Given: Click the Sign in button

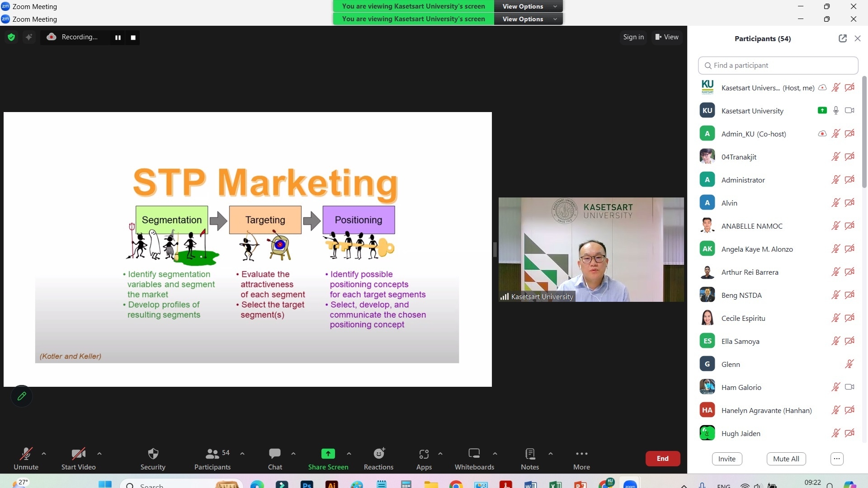Looking at the screenshot, I should pos(633,37).
